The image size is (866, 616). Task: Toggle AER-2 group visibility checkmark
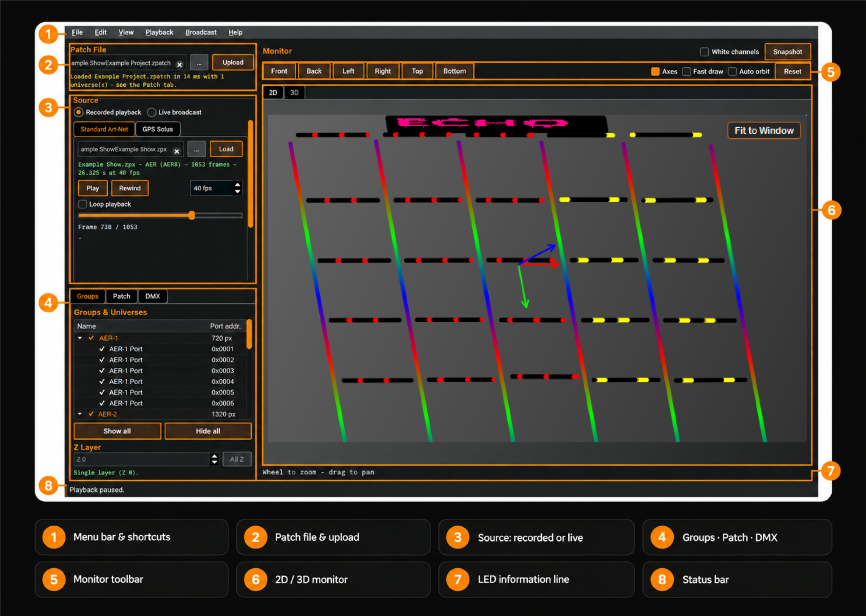(91, 414)
